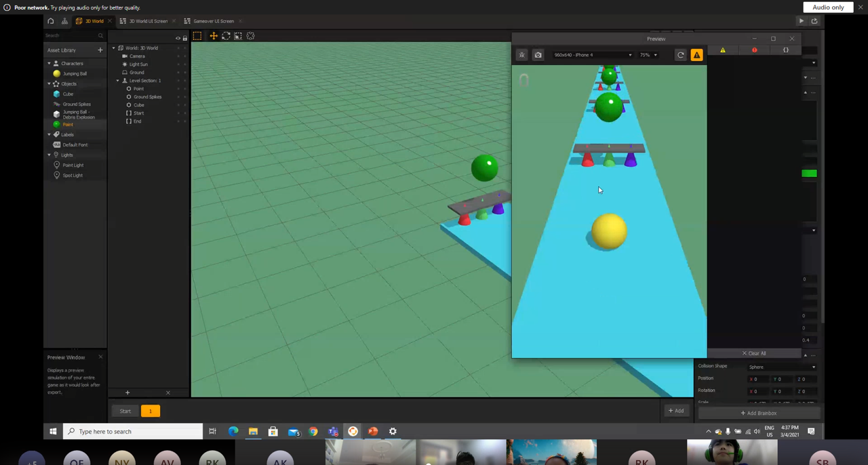Image resolution: width=868 pixels, height=465 pixels.
Task: Click the Add button below viewport
Action: 676,411
